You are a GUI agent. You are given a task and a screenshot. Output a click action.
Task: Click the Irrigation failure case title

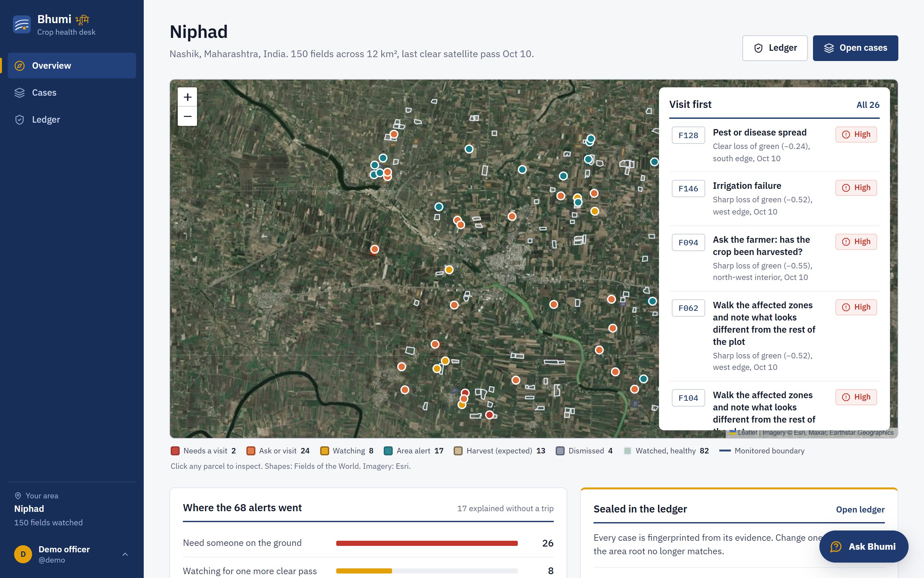point(747,186)
